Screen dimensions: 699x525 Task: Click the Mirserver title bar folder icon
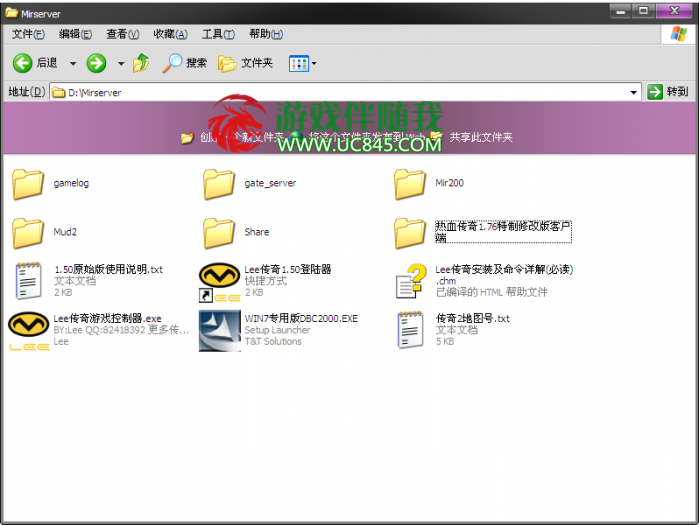(x=12, y=13)
